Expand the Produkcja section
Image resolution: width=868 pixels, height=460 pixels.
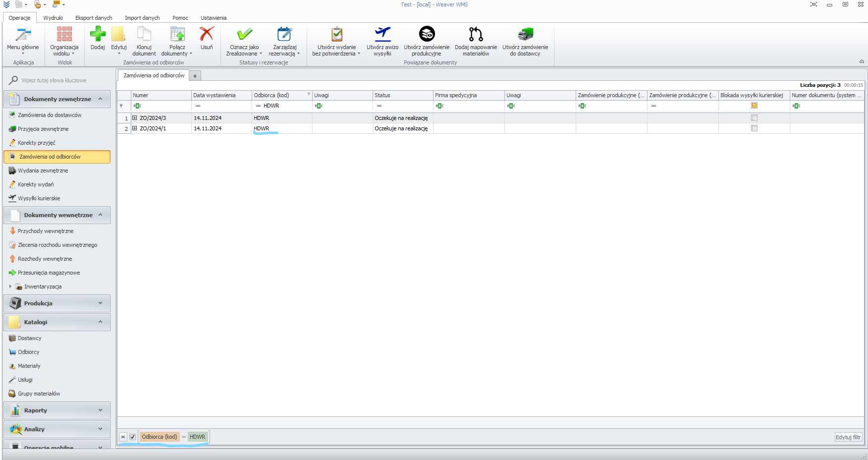(x=101, y=303)
